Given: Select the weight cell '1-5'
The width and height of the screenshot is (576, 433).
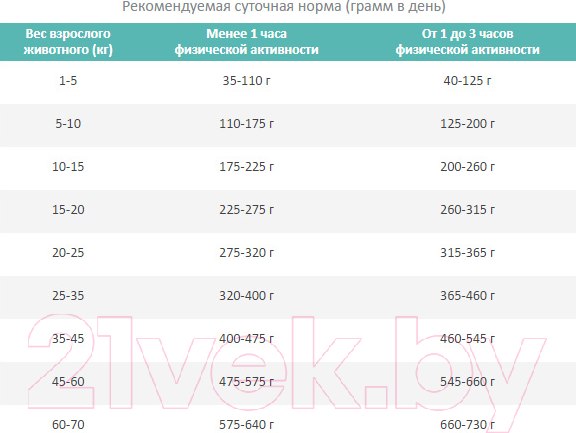Looking at the screenshot, I should pos(68,80).
